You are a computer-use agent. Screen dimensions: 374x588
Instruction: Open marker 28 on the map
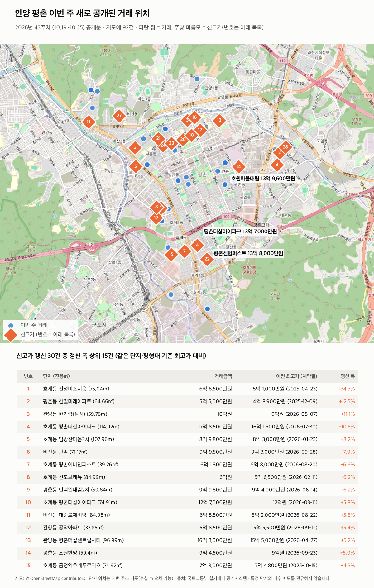pyautogui.click(x=285, y=147)
